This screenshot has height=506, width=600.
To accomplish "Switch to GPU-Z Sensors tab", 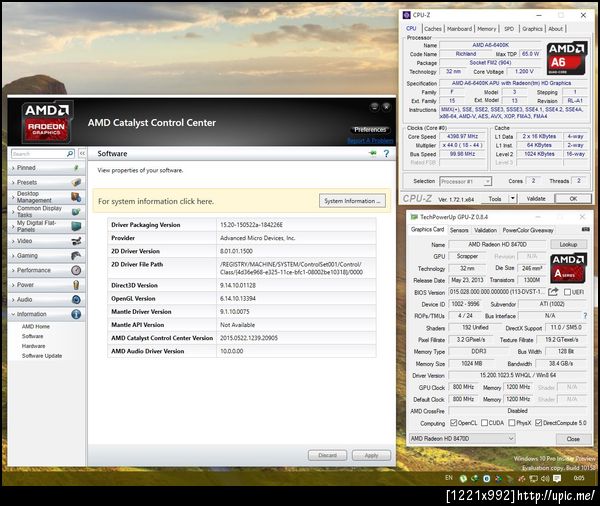I will tap(459, 230).
